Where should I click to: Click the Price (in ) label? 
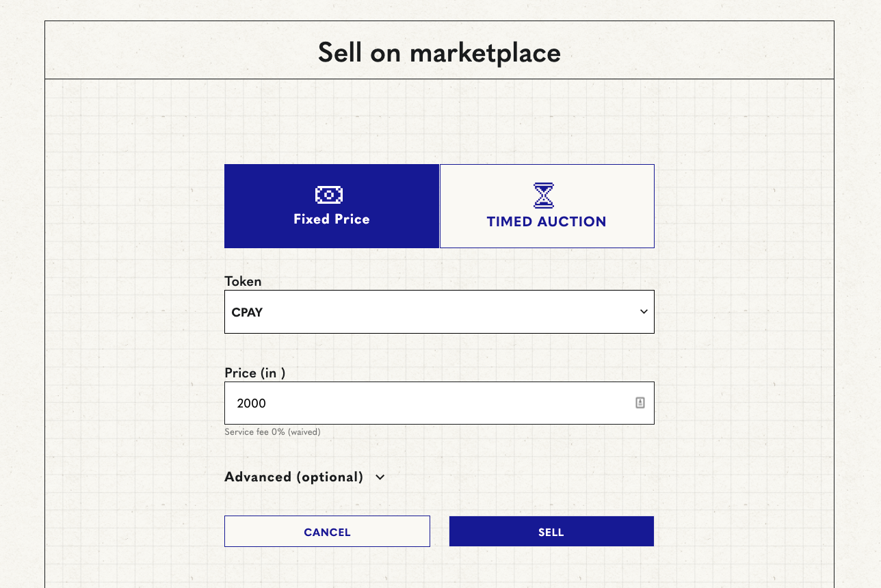(255, 373)
